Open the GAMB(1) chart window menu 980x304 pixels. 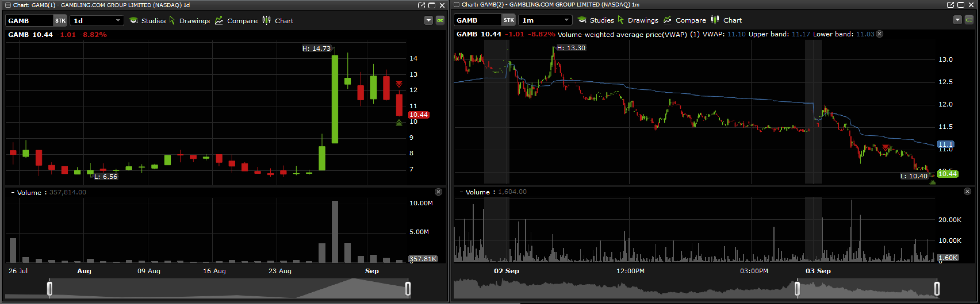(x=8, y=5)
